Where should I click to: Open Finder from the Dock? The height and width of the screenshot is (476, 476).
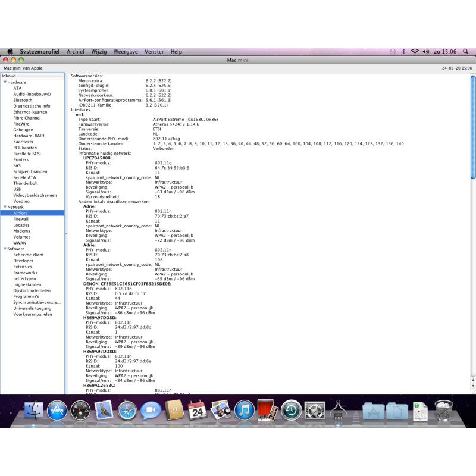point(33,410)
